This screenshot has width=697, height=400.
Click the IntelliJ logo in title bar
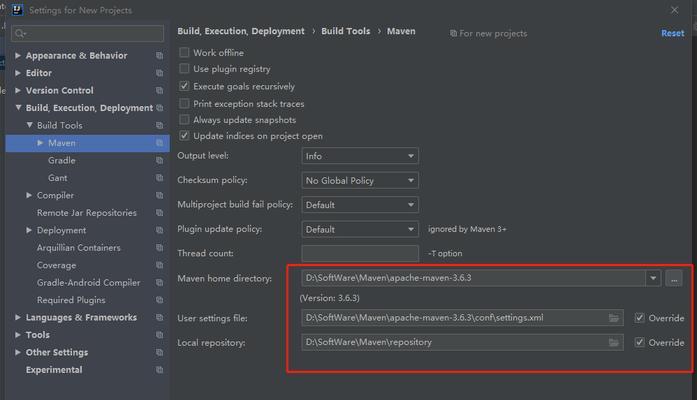coord(17,10)
